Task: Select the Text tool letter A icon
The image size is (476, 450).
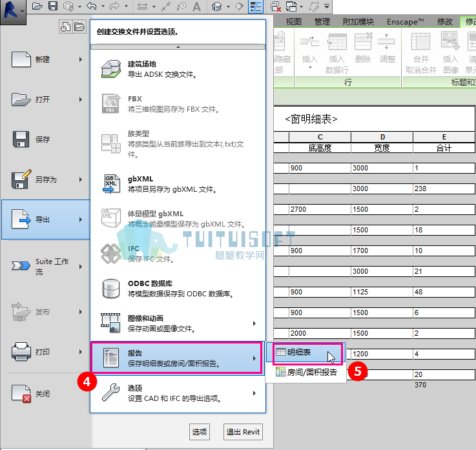Action: point(197,6)
